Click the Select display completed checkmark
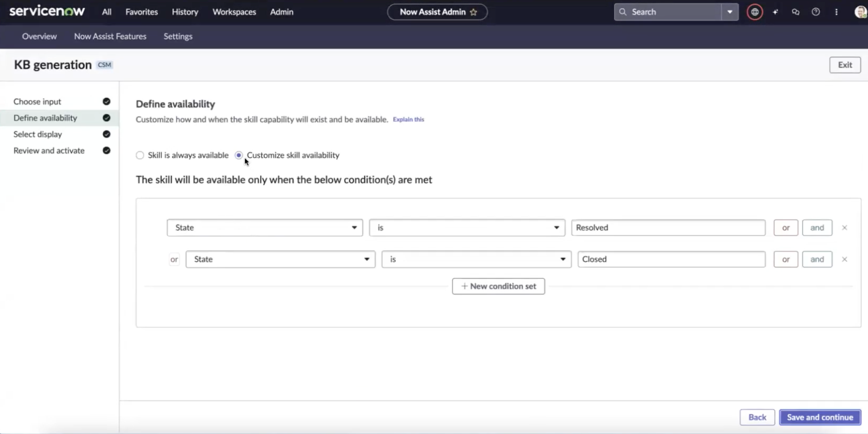This screenshot has width=868, height=434. [107, 134]
